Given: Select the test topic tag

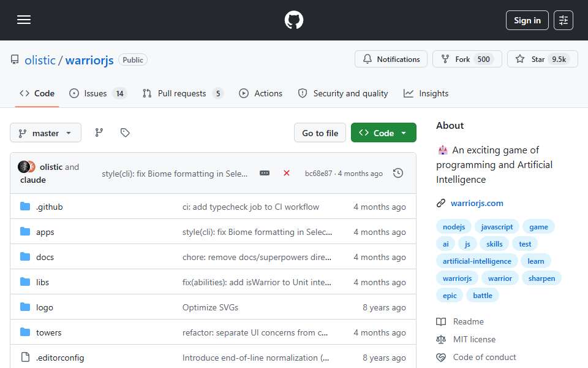Looking at the screenshot, I should pos(525,244).
